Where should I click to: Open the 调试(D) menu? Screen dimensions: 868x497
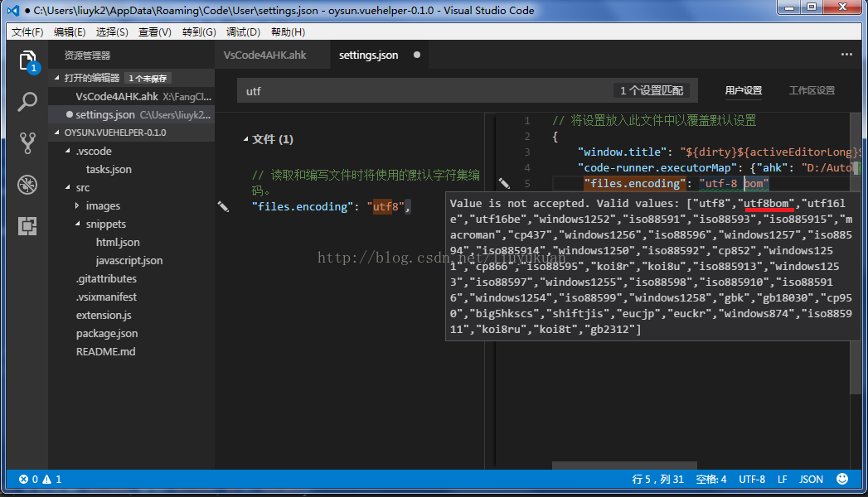243,32
